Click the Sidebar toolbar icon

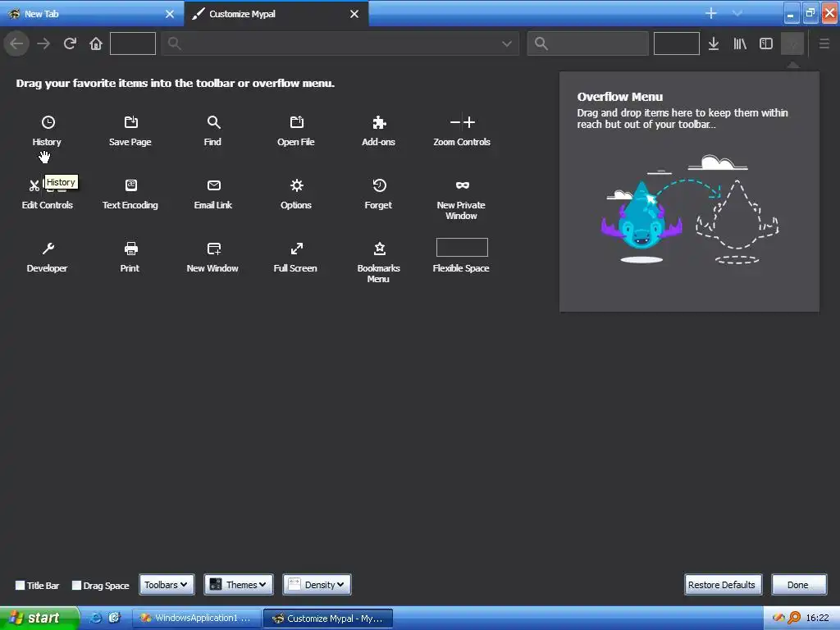click(x=766, y=43)
